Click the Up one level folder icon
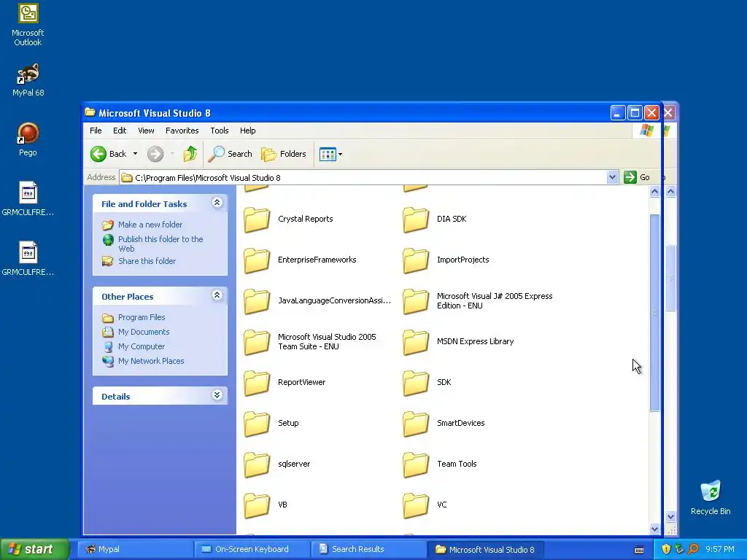747x560 pixels. pyautogui.click(x=190, y=154)
